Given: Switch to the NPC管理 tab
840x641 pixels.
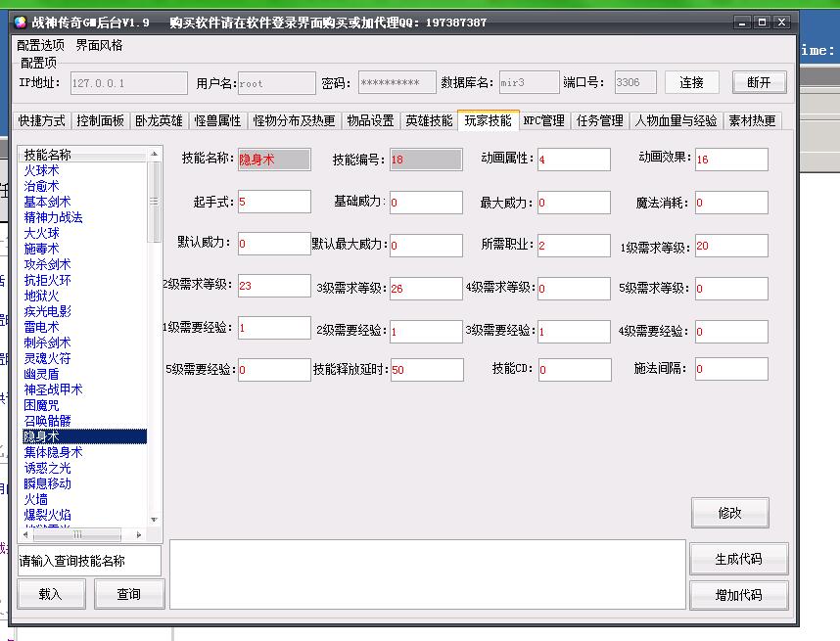Looking at the screenshot, I should (543, 121).
